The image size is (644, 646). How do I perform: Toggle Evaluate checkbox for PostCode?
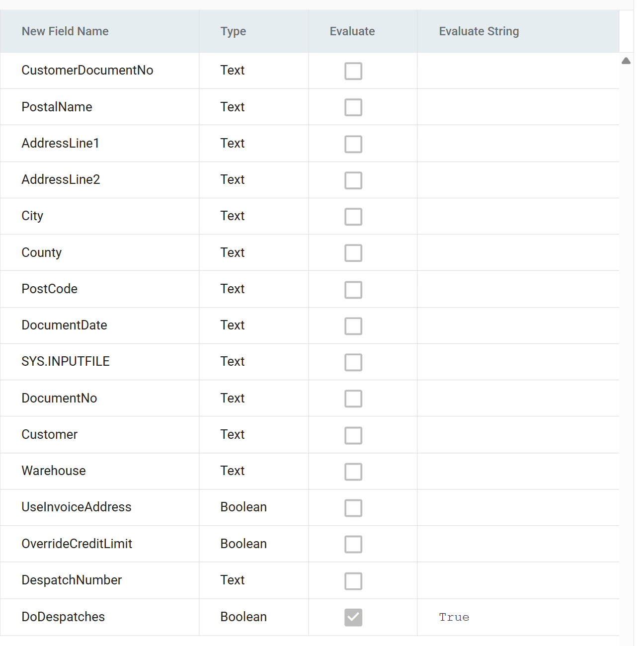(353, 290)
